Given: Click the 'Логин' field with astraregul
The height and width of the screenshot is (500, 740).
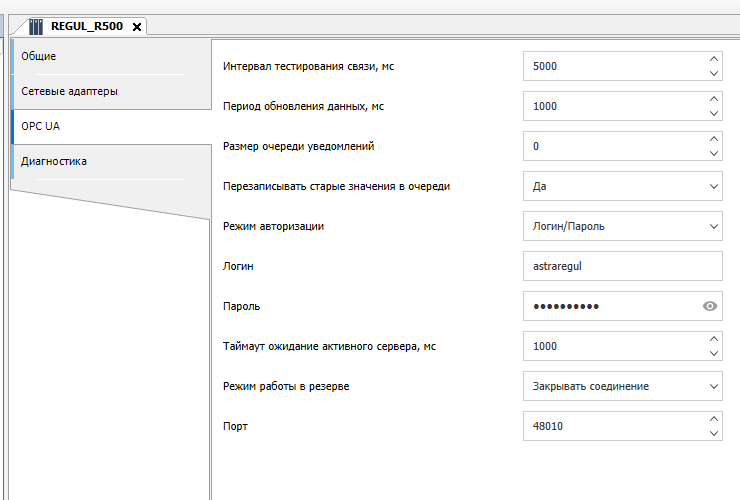Looking at the screenshot, I should click(x=620, y=266).
